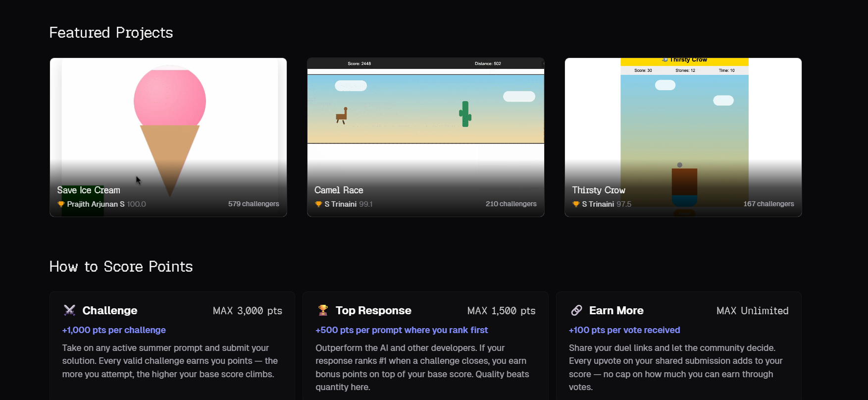
Task: Click the link icon next to Earn More
Action: 576,310
